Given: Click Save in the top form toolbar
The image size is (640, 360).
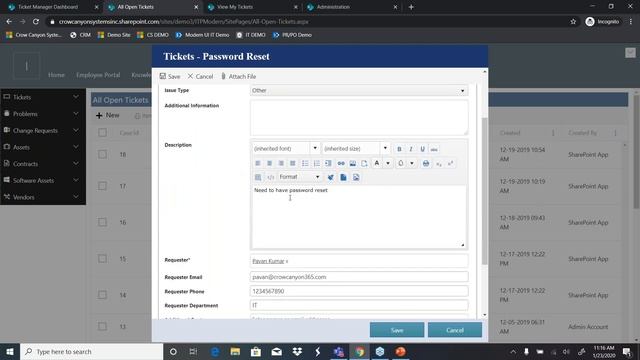Looking at the screenshot, I should pyautogui.click(x=170, y=76).
